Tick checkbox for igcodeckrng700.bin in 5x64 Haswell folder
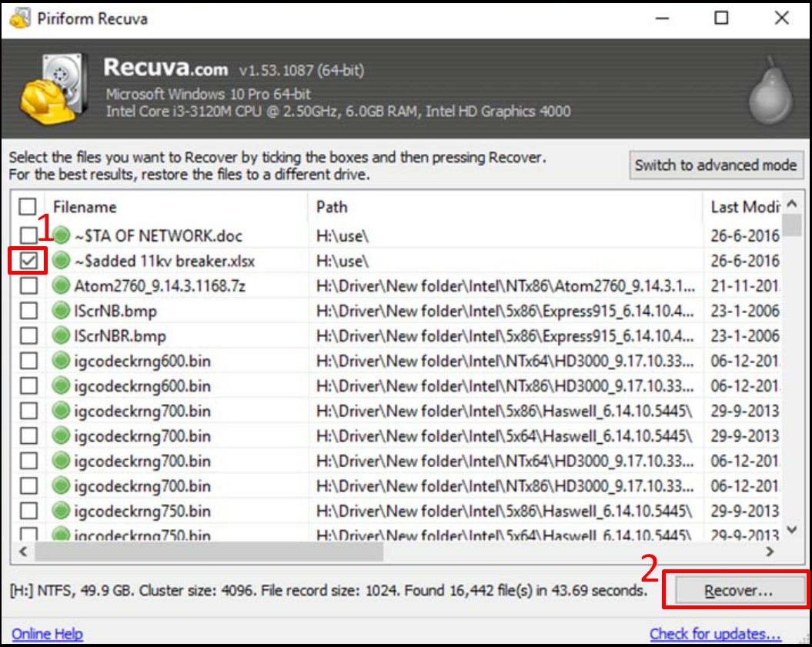Viewport: 812px width, 647px height. [x=28, y=435]
